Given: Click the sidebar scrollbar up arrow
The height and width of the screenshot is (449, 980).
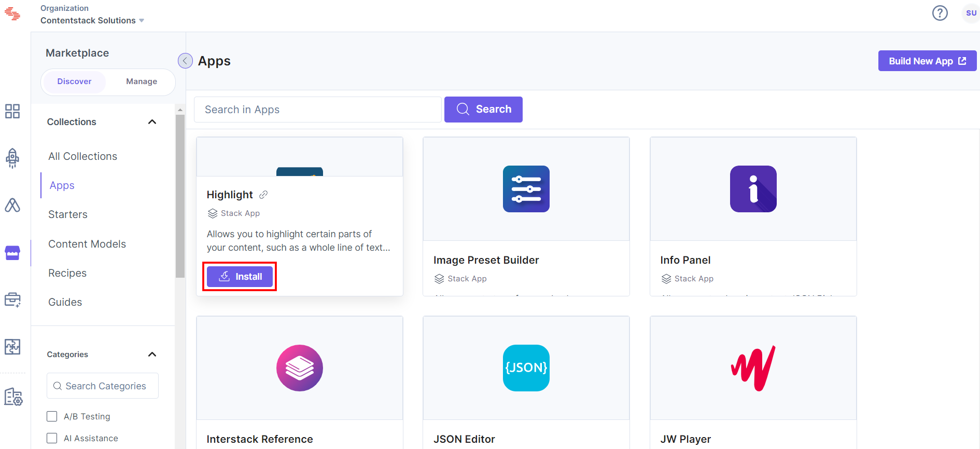Looking at the screenshot, I should point(180,110).
